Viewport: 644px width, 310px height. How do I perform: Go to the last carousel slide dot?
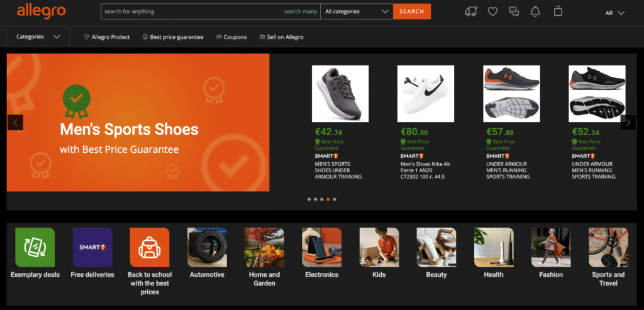click(335, 199)
